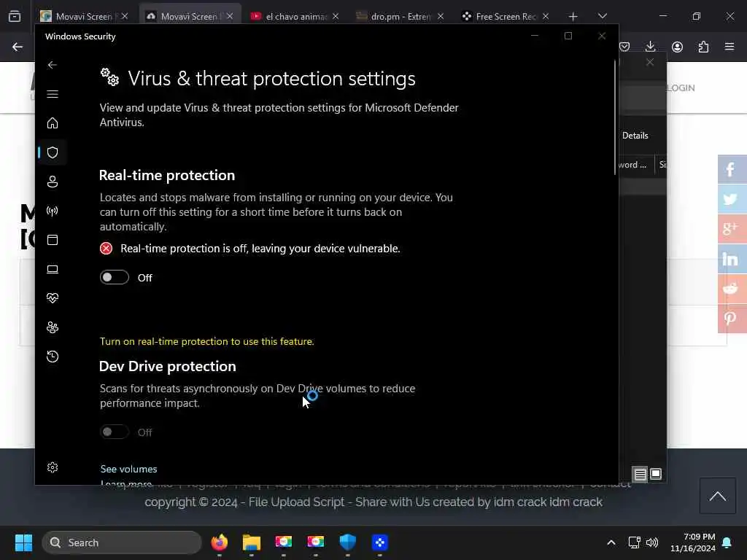Open the browser Pocket icon
Screen dimensions: 747x560
point(624,47)
